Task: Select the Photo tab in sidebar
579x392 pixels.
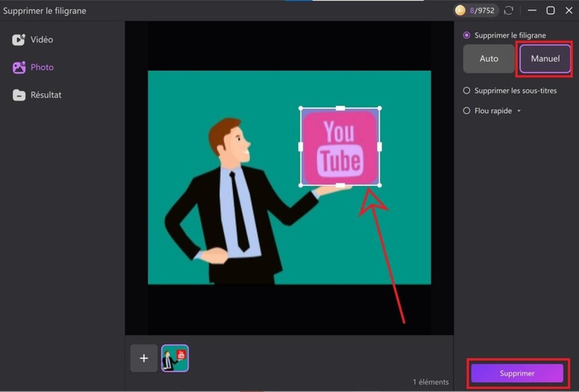Action: click(33, 67)
